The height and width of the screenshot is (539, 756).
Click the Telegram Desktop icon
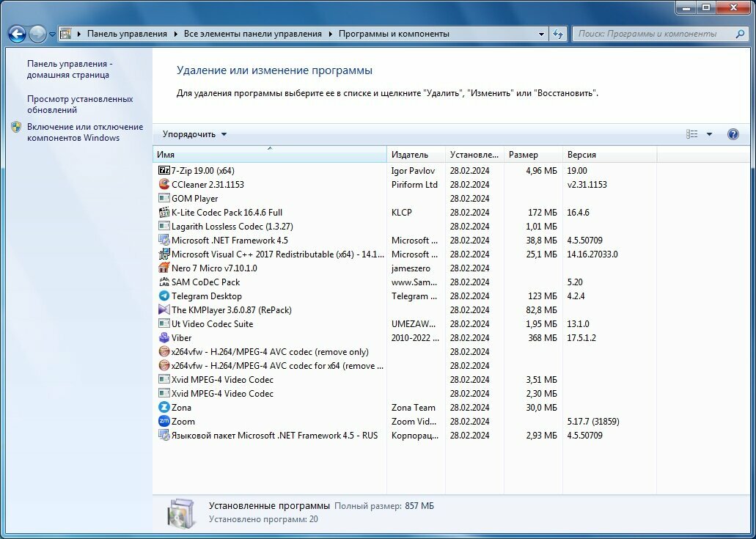click(x=164, y=296)
